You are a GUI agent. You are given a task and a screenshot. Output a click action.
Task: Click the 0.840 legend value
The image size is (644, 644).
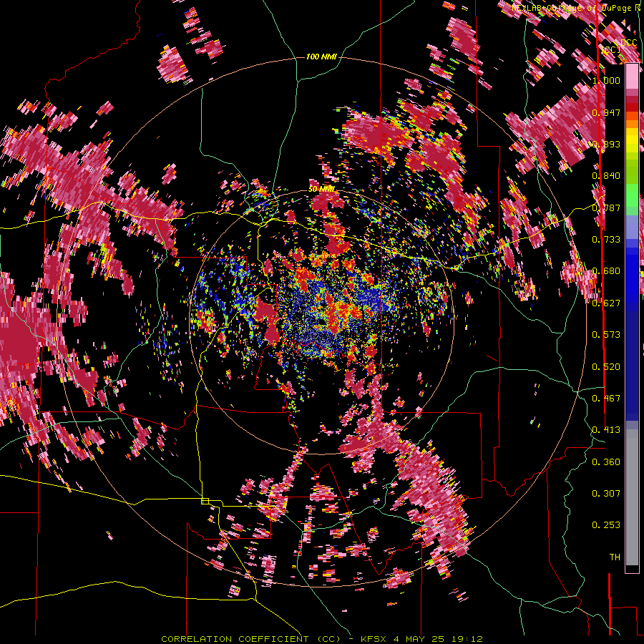(606, 176)
